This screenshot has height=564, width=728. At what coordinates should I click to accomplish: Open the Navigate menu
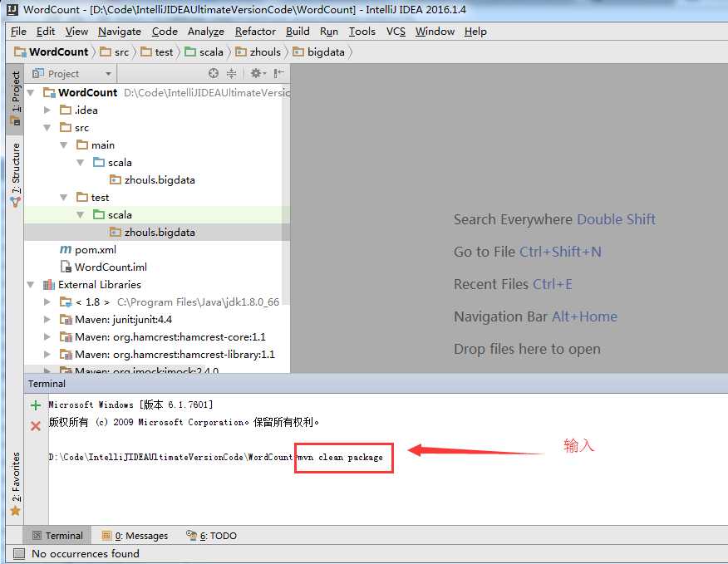click(x=120, y=31)
